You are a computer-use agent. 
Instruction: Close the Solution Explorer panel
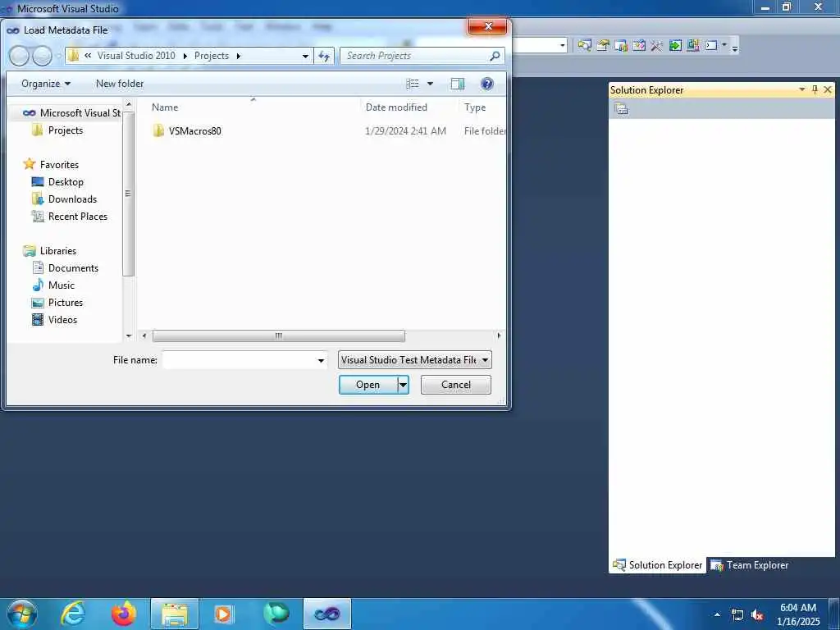click(x=828, y=89)
